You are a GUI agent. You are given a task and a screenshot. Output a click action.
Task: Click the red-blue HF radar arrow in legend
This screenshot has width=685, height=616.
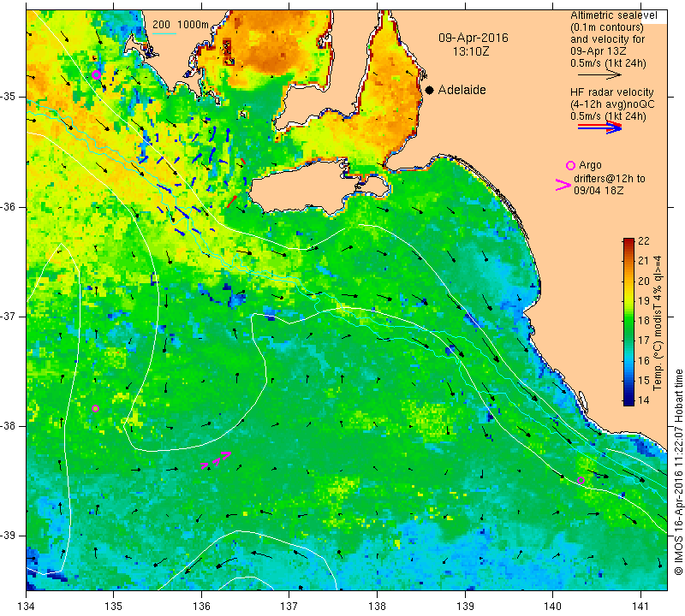(x=600, y=127)
